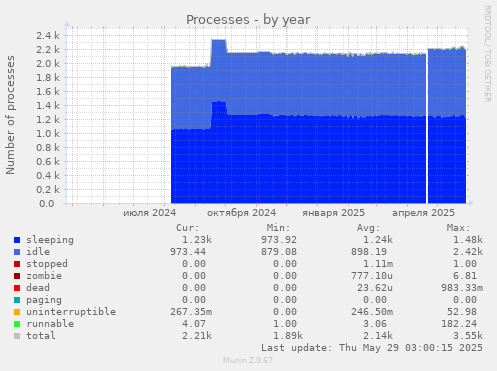The width and height of the screenshot is (497, 371).
Task: Click idle maximum value 2.42k
Action: point(468,252)
